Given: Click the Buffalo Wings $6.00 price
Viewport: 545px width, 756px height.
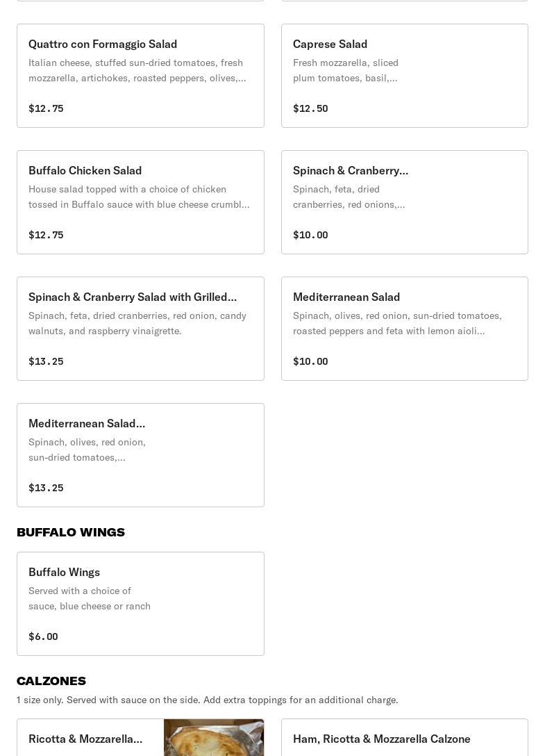Looking at the screenshot, I should coord(43,636).
